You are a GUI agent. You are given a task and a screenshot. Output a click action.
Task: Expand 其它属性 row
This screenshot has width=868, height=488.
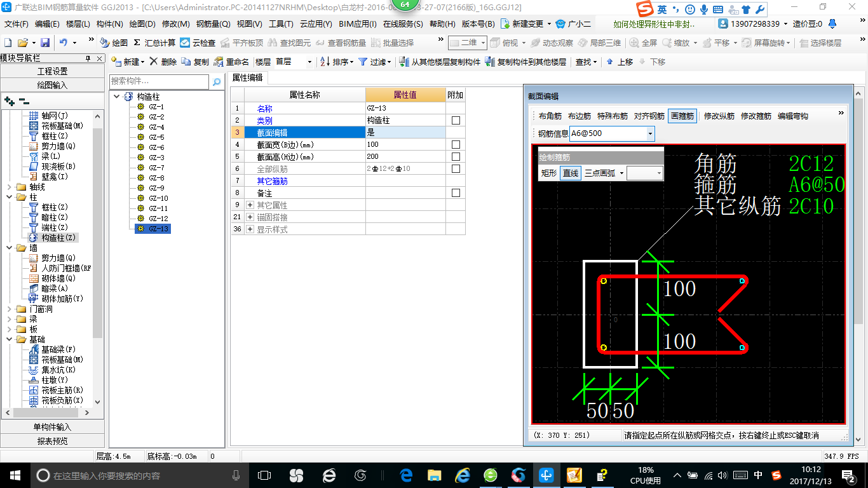[250, 205]
